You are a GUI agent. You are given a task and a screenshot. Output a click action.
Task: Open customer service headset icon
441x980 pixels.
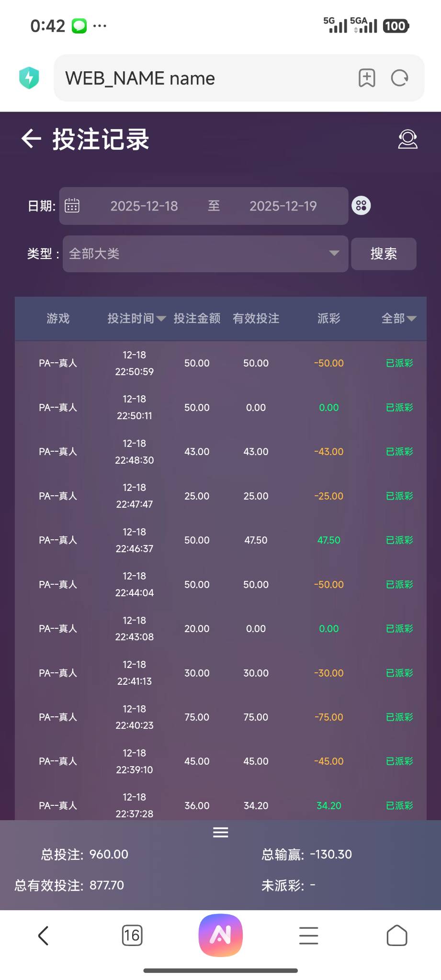pyautogui.click(x=407, y=139)
